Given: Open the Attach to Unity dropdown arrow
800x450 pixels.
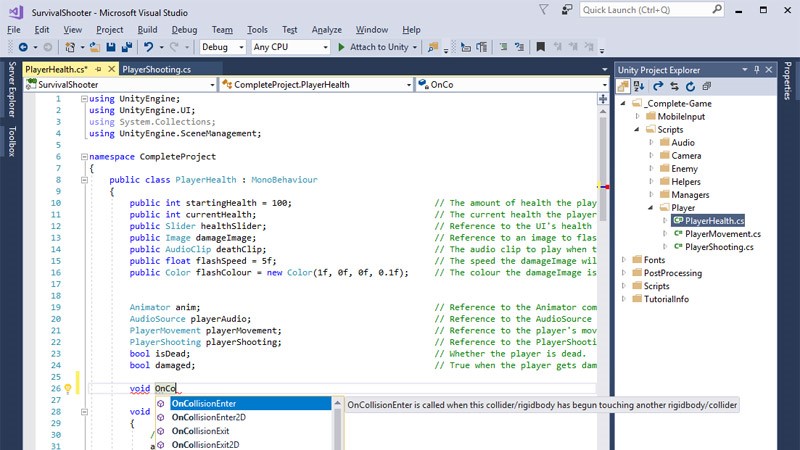Looking at the screenshot, I should tap(415, 47).
